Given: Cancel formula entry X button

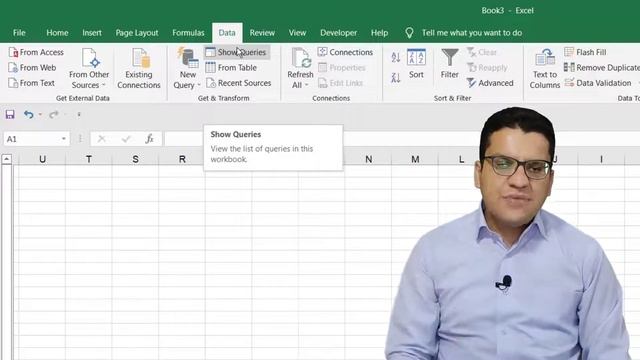Looking at the screenshot, I should coord(102,139).
